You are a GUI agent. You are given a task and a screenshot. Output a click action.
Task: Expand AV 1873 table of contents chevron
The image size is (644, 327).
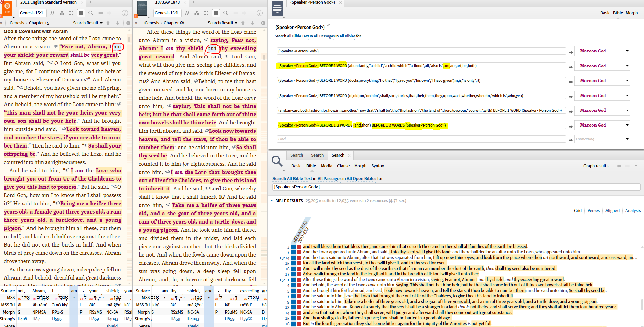(x=136, y=23)
